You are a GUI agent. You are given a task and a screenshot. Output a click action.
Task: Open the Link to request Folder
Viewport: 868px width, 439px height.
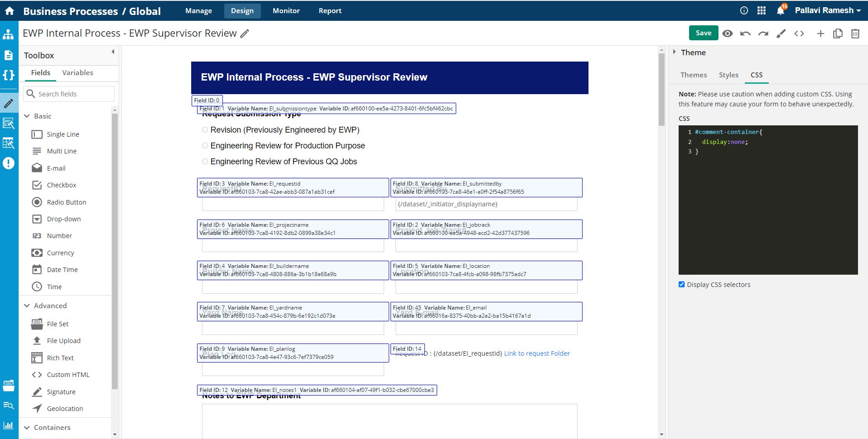pyautogui.click(x=537, y=353)
